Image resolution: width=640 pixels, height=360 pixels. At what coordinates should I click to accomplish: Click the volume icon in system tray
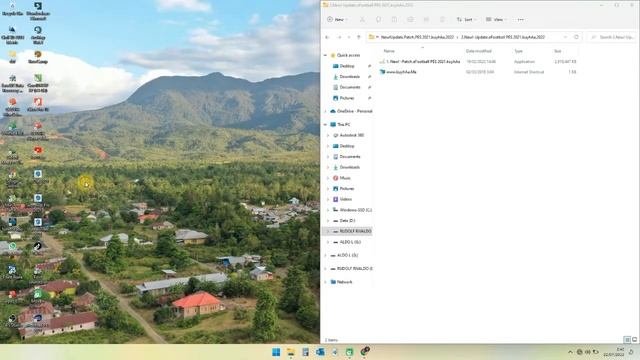point(588,352)
